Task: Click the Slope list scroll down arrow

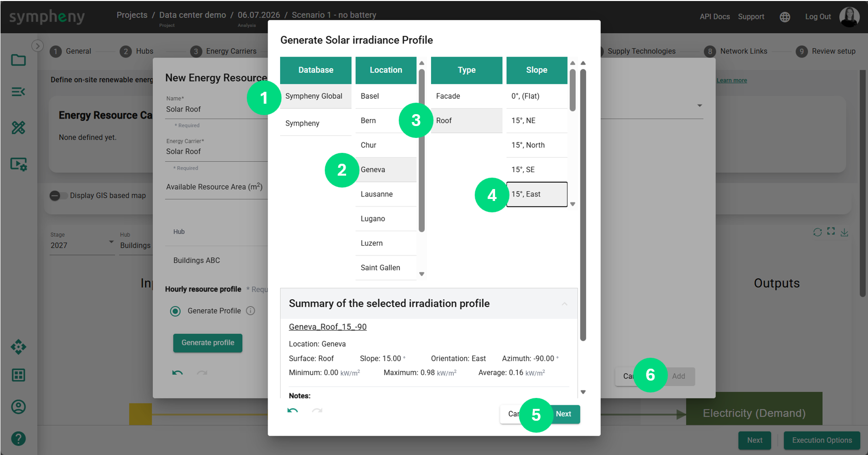Action: click(573, 204)
